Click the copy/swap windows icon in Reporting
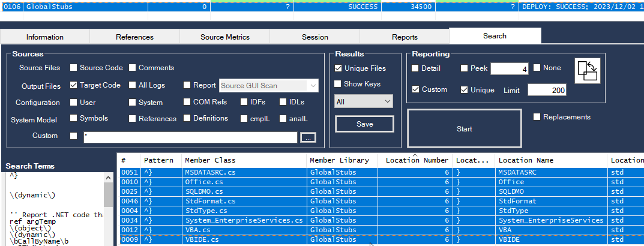This screenshot has width=644, height=246. click(x=587, y=71)
